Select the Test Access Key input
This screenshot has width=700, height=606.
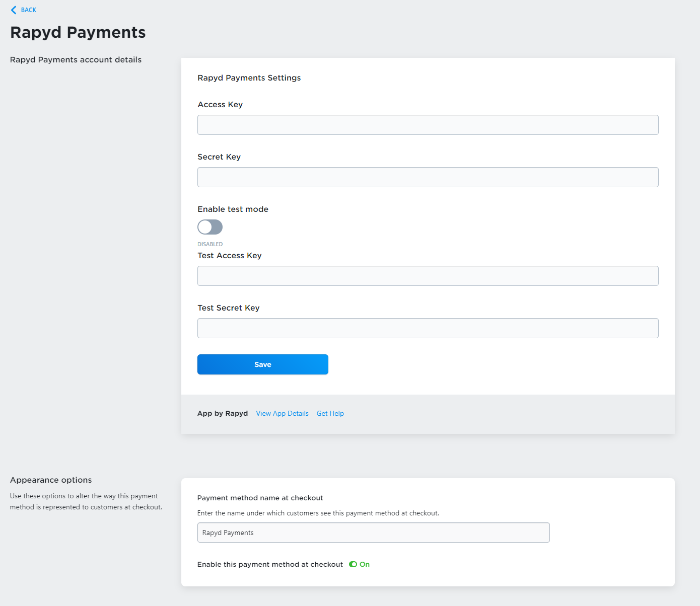pos(428,276)
